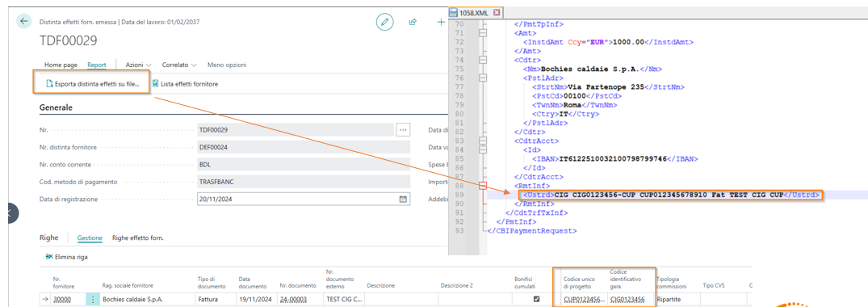This screenshot has width=868, height=307.
Task: Click the save disk icon on 1058.XML tab
Action: coord(453,12)
